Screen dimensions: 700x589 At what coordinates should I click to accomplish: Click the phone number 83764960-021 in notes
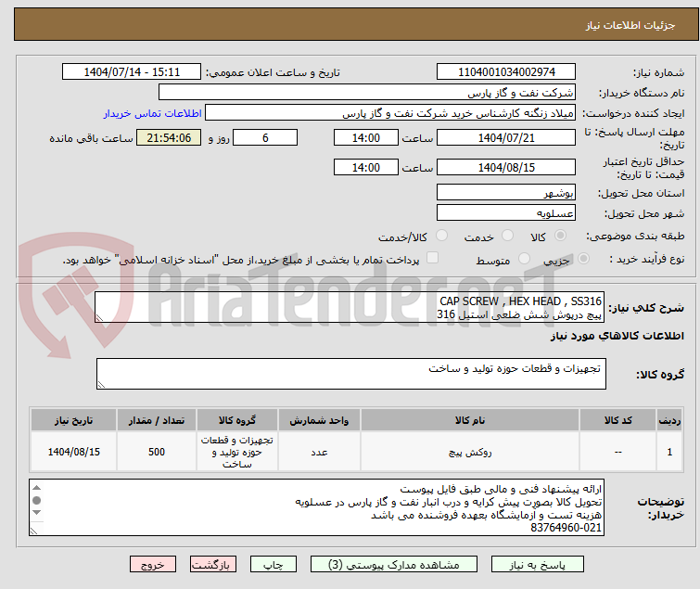tap(566, 528)
